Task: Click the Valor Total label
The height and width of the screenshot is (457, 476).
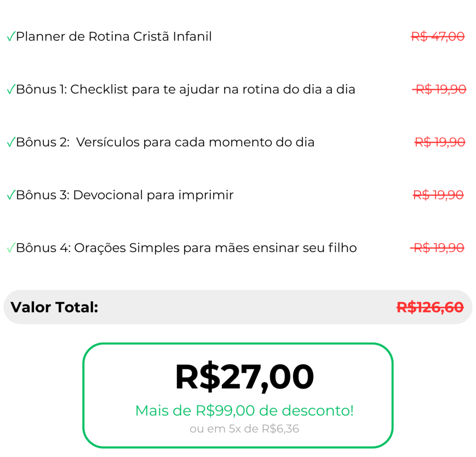Action: point(54,307)
